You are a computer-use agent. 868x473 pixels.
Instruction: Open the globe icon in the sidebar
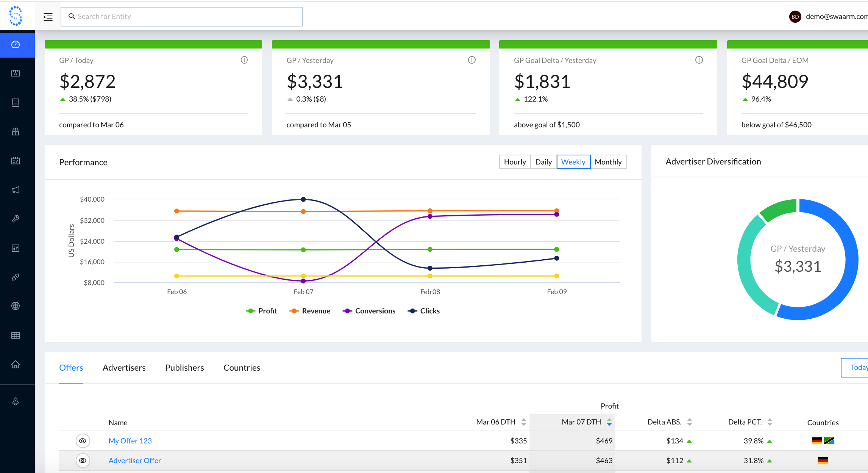pos(16,306)
